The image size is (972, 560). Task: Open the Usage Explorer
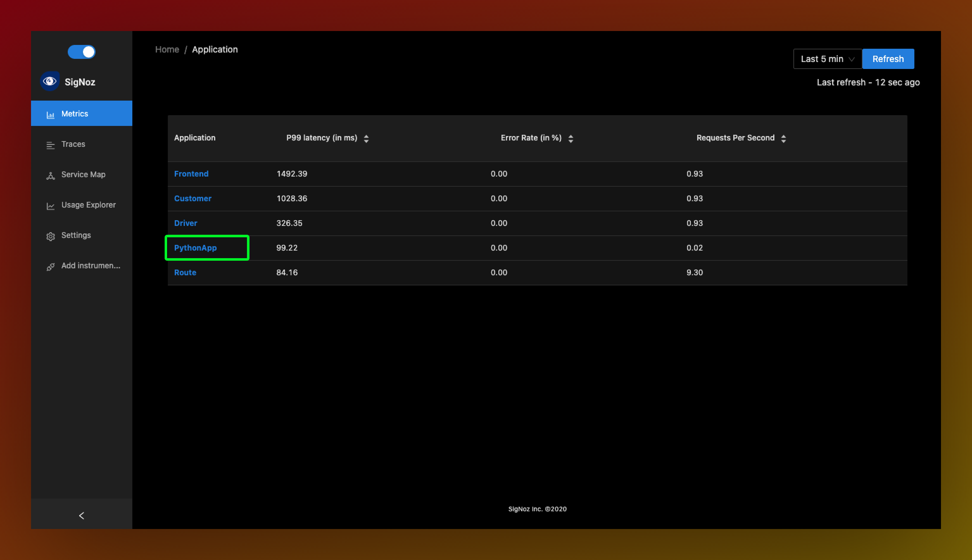(x=88, y=205)
